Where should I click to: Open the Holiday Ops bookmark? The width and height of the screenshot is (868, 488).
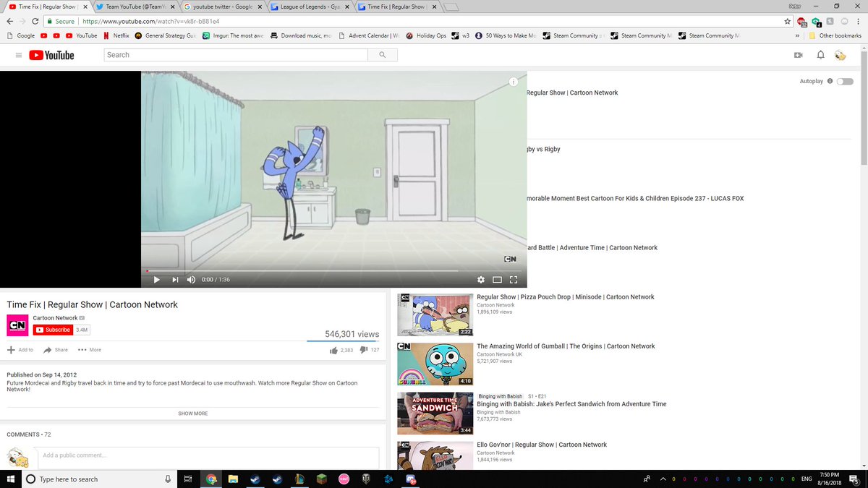(x=427, y=35)
